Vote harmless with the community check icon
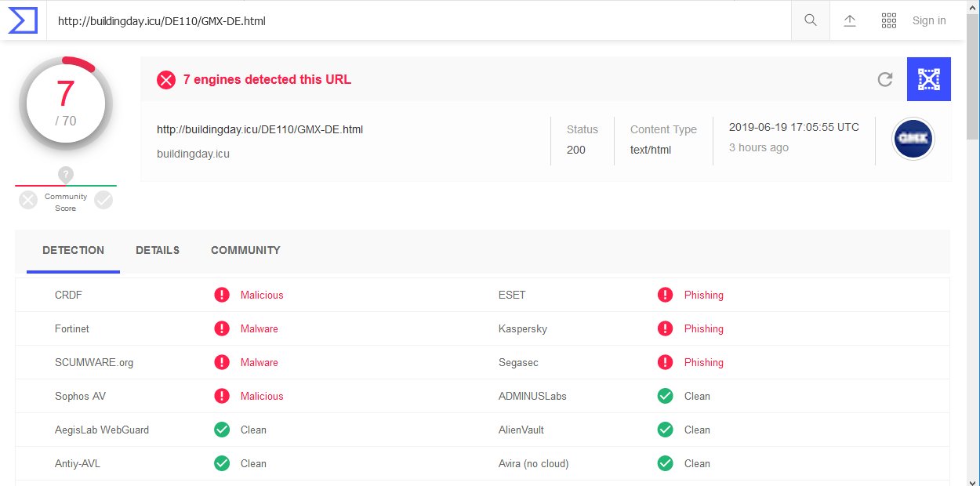The height and width of the screenshot is (486, 980). 103,200
